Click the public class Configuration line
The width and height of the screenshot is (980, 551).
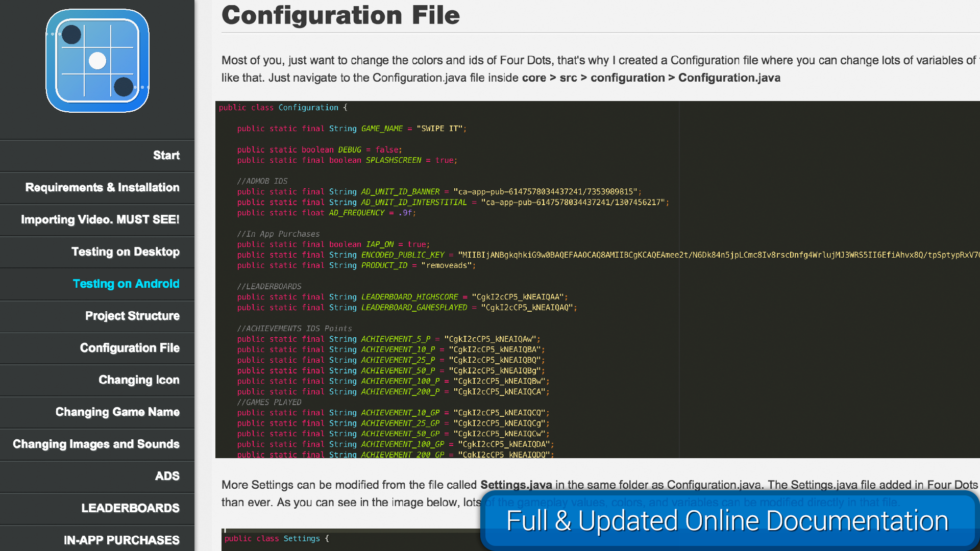point(283,108)
